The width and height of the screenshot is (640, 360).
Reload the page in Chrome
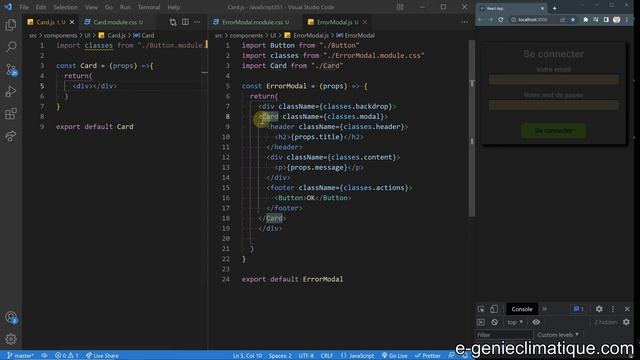pos(501,20)
